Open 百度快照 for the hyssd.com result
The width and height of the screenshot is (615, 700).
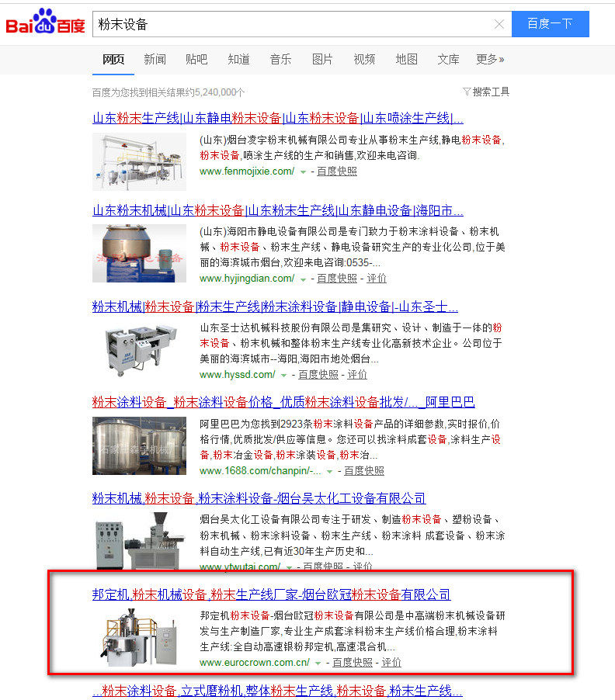(318, 375)
